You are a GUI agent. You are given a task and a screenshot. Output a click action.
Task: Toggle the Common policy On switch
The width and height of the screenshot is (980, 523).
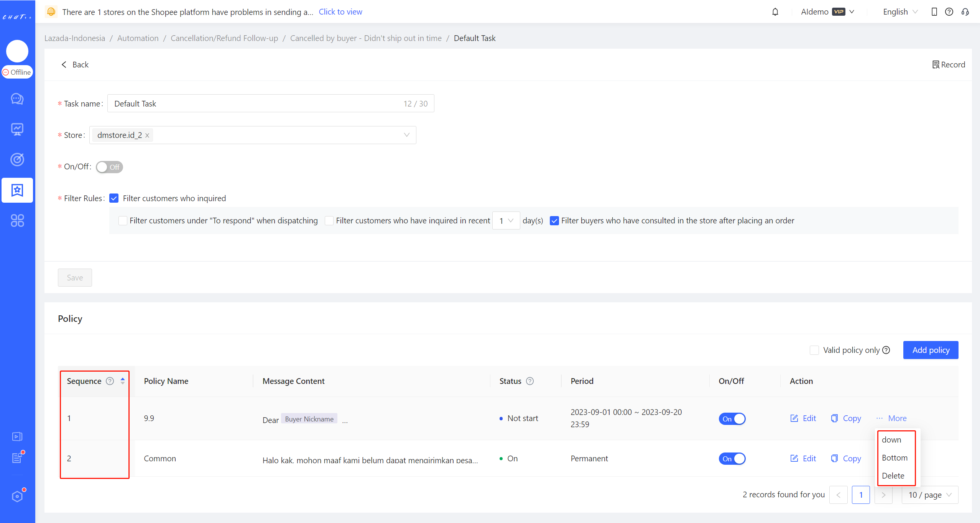pyautogui.click(x=732, y=459)
